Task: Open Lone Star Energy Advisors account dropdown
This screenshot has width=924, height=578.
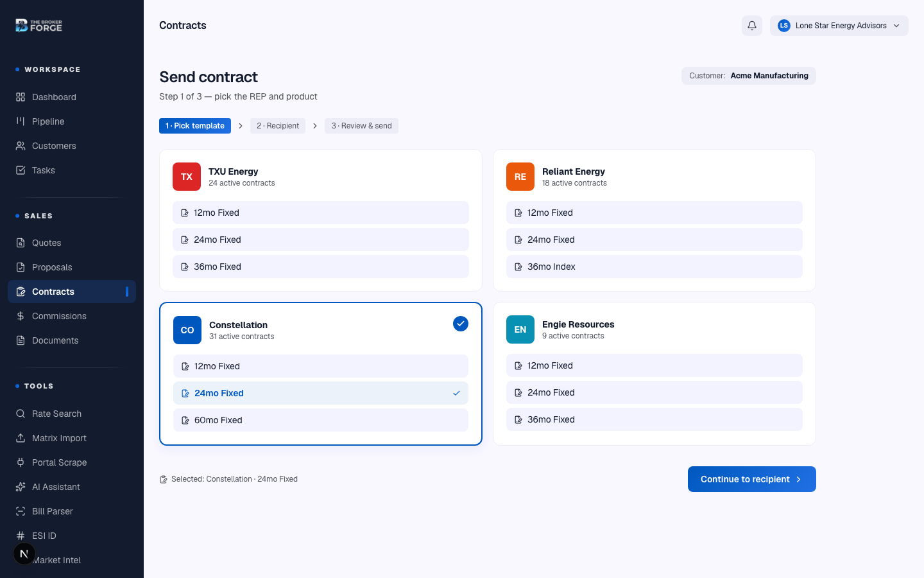Action: (839, 26)
